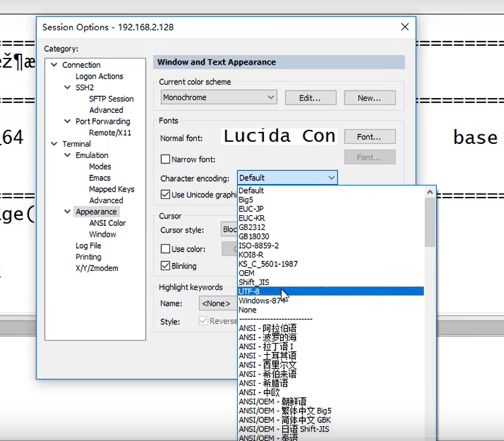Choose EUC-KR encoding option
The height and width of the screenshot is (441, 504).
pyautogui.click(x=331, y=218)
